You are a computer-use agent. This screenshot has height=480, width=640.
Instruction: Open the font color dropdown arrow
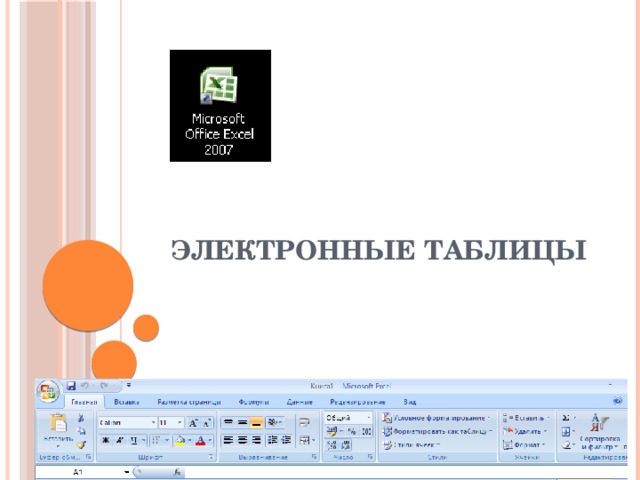click(x=210, y=440)
